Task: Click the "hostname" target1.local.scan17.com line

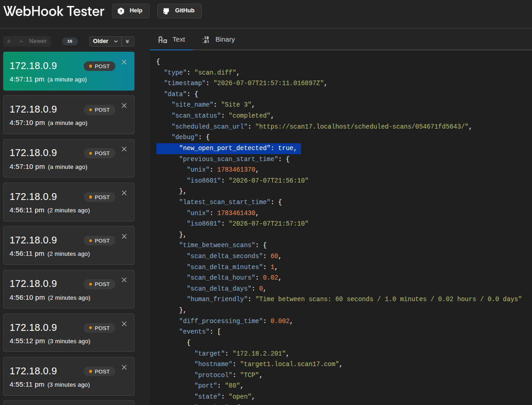Action: pos(268,364)
